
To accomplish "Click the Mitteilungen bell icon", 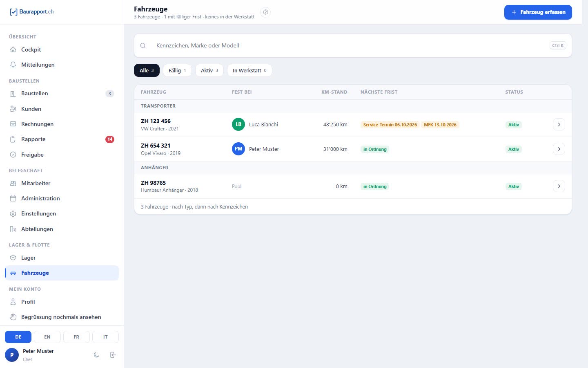I will click(13, 65).
